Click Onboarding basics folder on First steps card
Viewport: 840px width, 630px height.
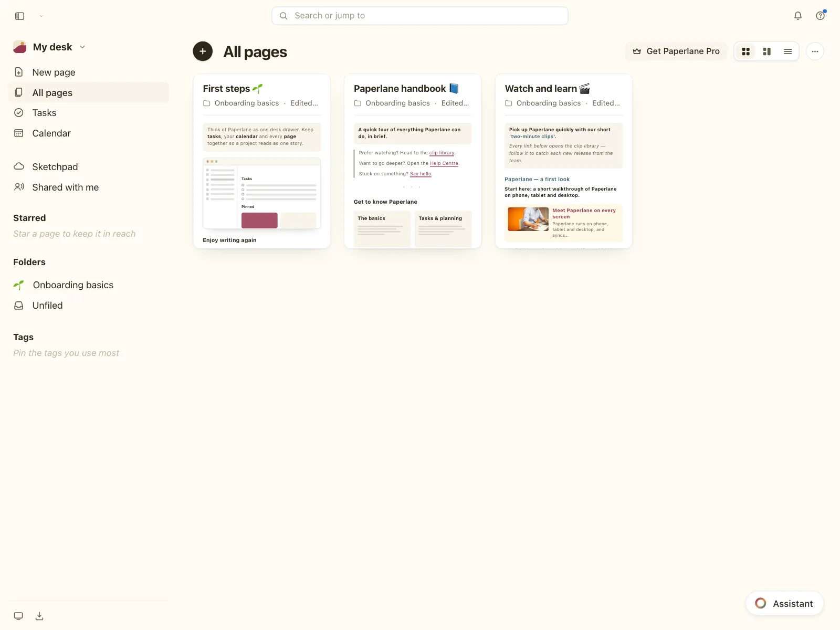click(x=241, y=103)
